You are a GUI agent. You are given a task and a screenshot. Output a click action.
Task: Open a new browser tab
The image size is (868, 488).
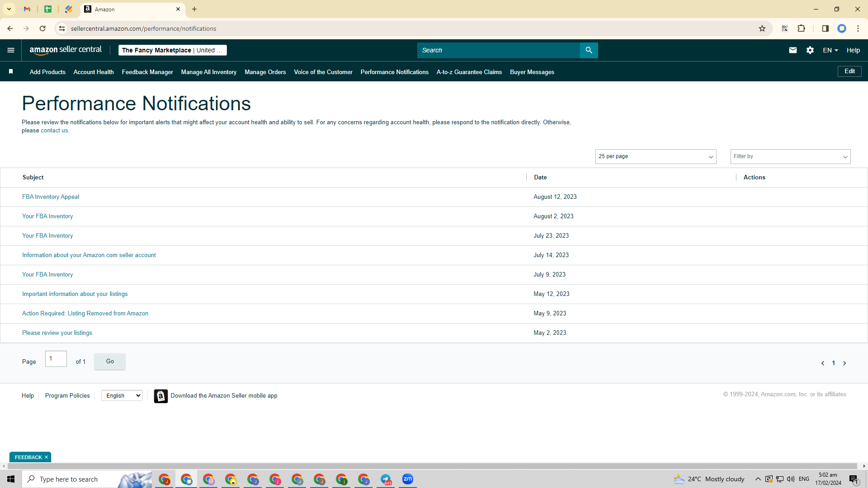194,9
